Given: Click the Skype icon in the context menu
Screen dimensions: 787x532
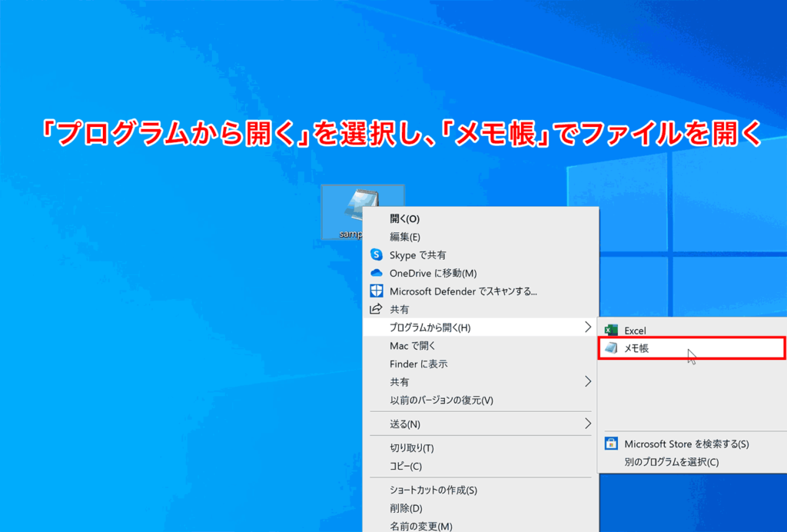Looking at the screenshot, I should point(376,254).
